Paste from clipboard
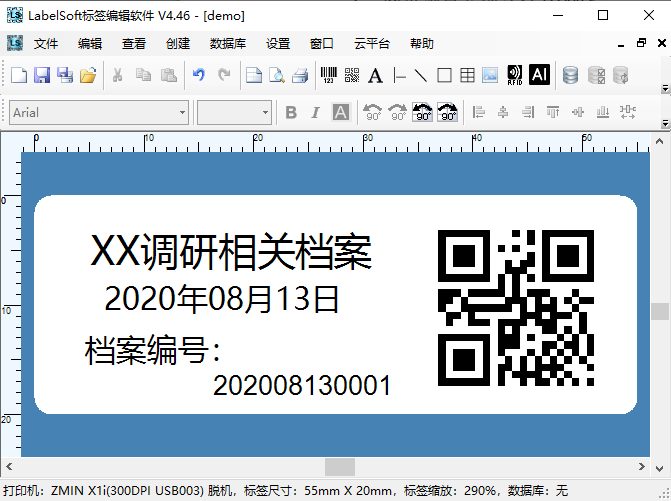The height and width of the screenshot is (501, 671). pos(169,75)
